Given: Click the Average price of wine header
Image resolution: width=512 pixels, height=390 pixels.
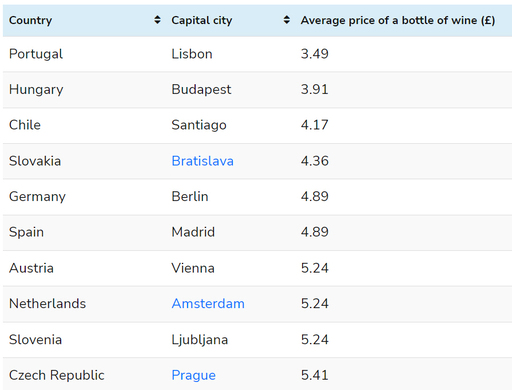Looking at the screenshot, I should pos(398,20).
